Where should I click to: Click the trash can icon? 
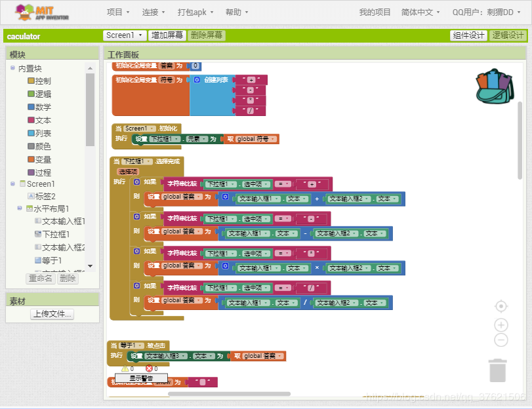tap(498, 370)
